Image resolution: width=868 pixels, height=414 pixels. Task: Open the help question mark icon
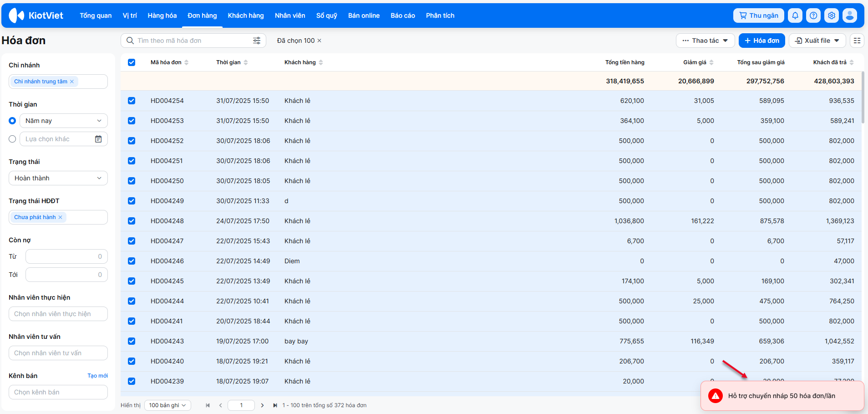tap(813, 15)
